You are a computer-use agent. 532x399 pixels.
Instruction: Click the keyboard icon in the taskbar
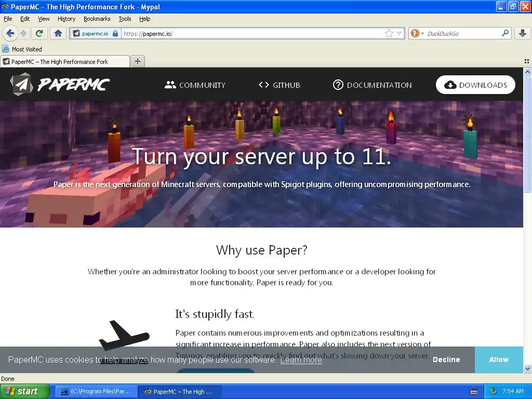(474, 392)
